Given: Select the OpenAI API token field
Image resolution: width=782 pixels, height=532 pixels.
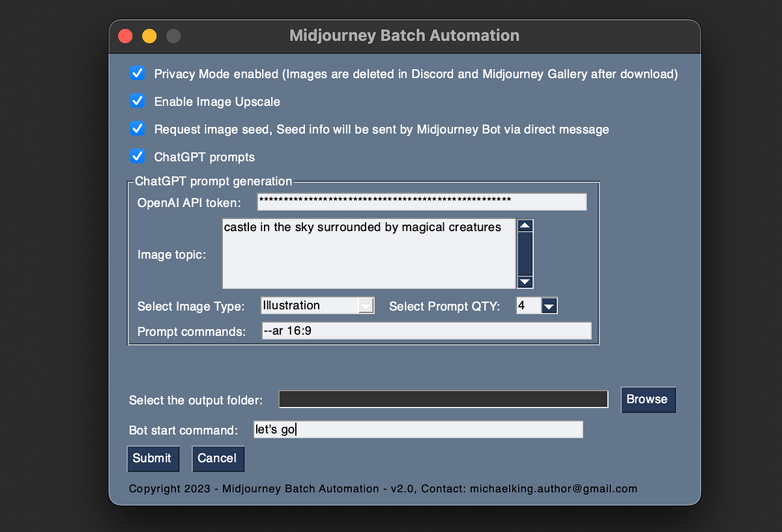Looking at the screenshot, I should 421,202.
